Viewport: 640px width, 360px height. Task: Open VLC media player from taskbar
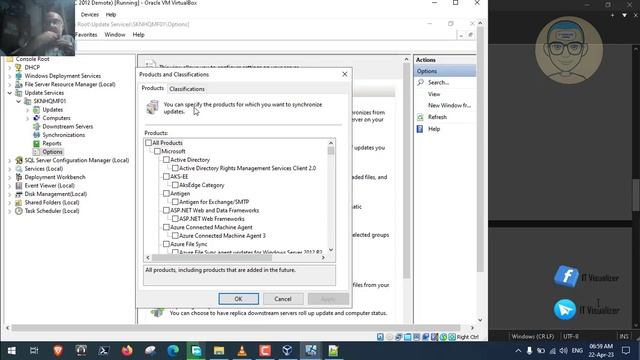tap(242, 350)
